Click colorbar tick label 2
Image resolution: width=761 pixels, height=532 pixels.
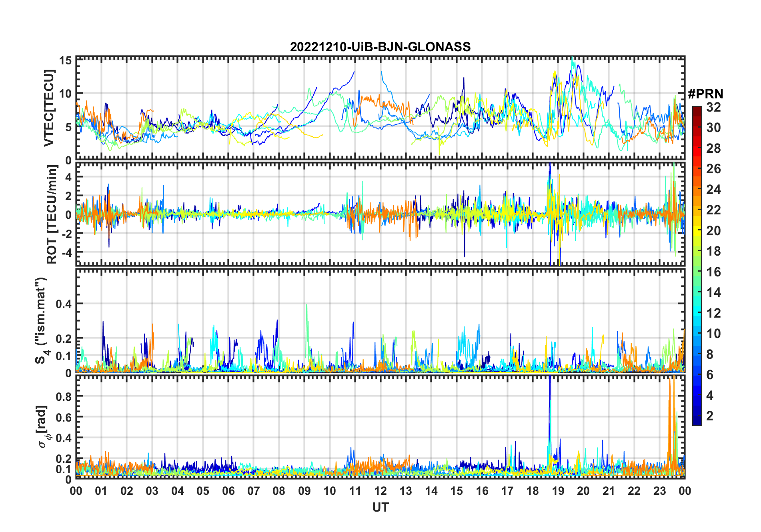(x=710, y=416)
